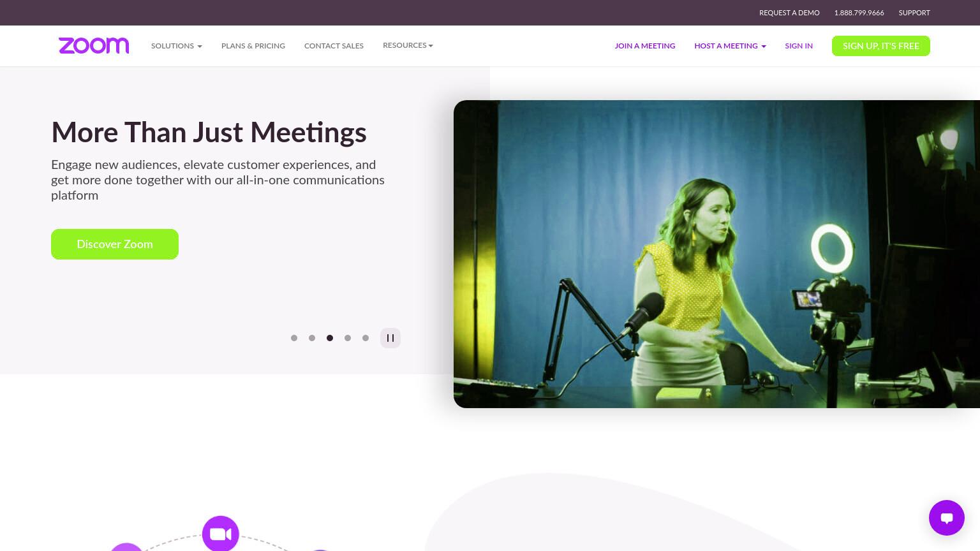Open Request a Demo link

[789, 13]
